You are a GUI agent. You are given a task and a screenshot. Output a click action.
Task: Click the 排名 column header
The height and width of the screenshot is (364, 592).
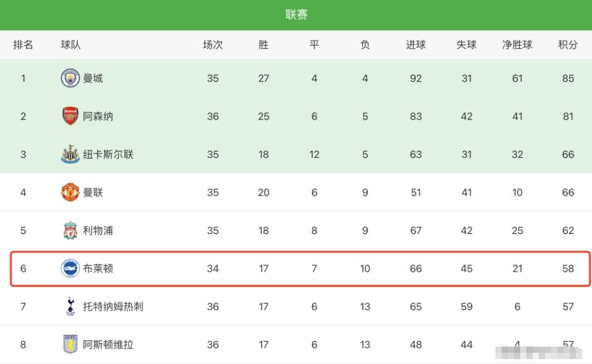click(x=24, y=45)
